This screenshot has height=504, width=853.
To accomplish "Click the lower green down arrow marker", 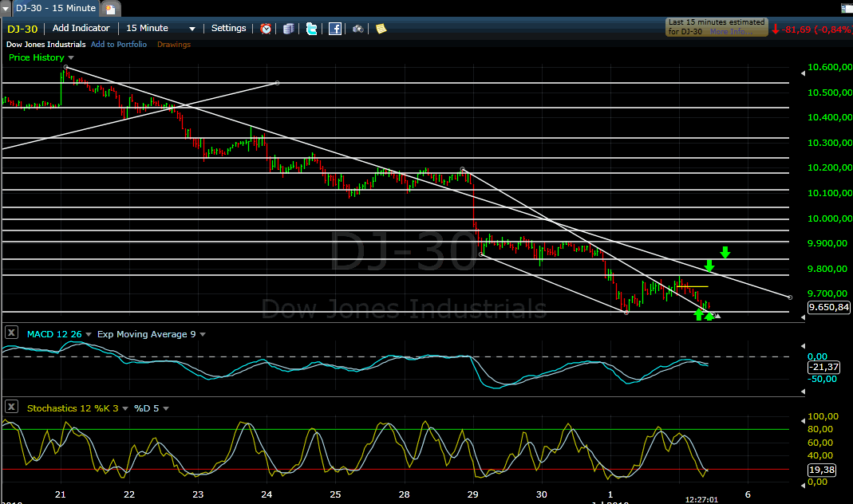I will pos(709,266).
